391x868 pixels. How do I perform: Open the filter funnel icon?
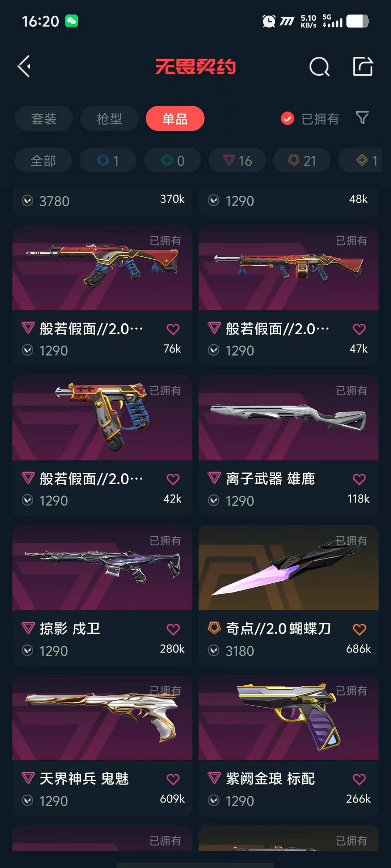(x=362, y=118)
